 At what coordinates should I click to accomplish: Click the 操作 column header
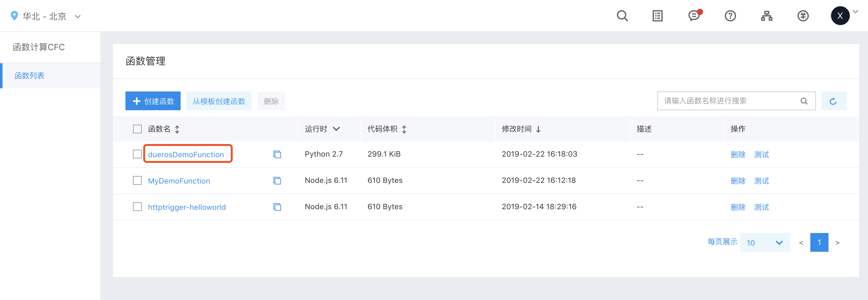(738, 129)
